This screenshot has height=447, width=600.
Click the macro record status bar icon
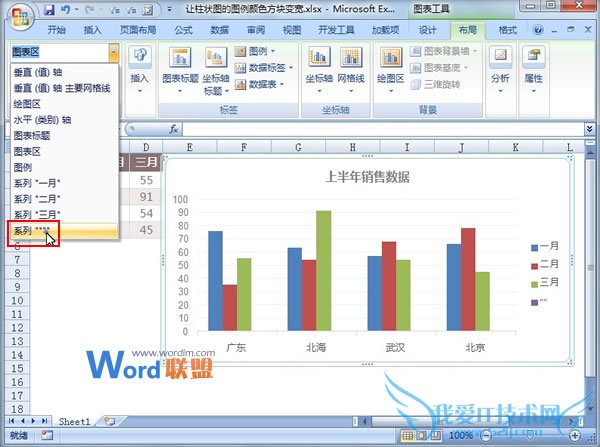pos(47,436)
